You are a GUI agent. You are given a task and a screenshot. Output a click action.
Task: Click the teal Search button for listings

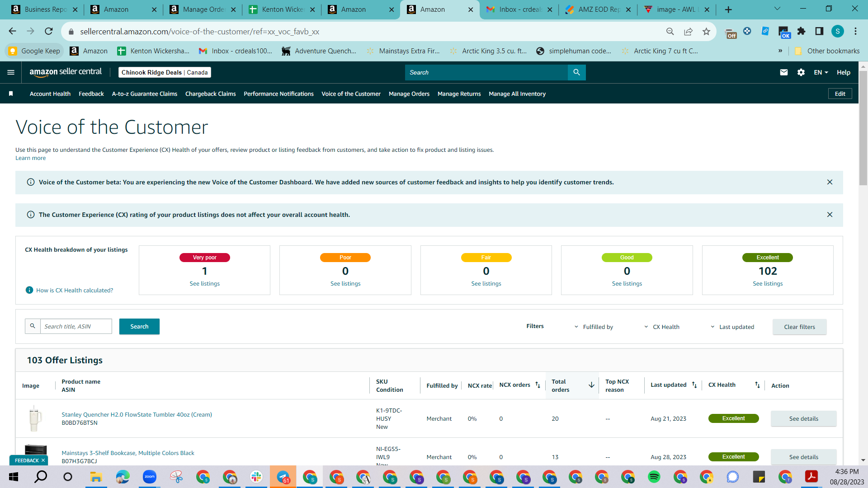point(139,326)
